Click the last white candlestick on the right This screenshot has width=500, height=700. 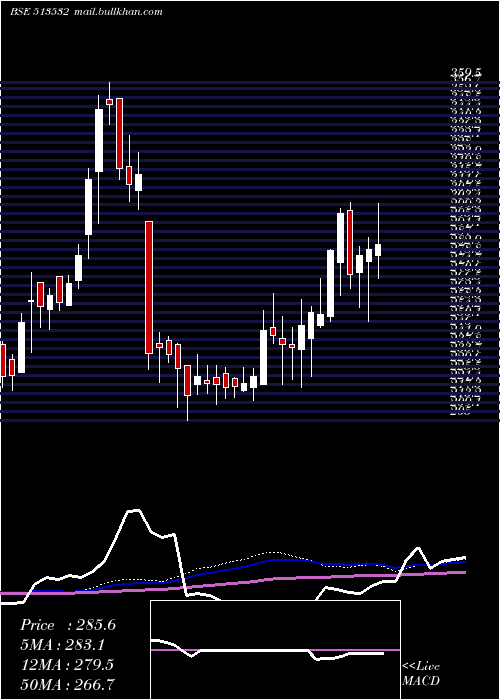click(x=378, y=250)
